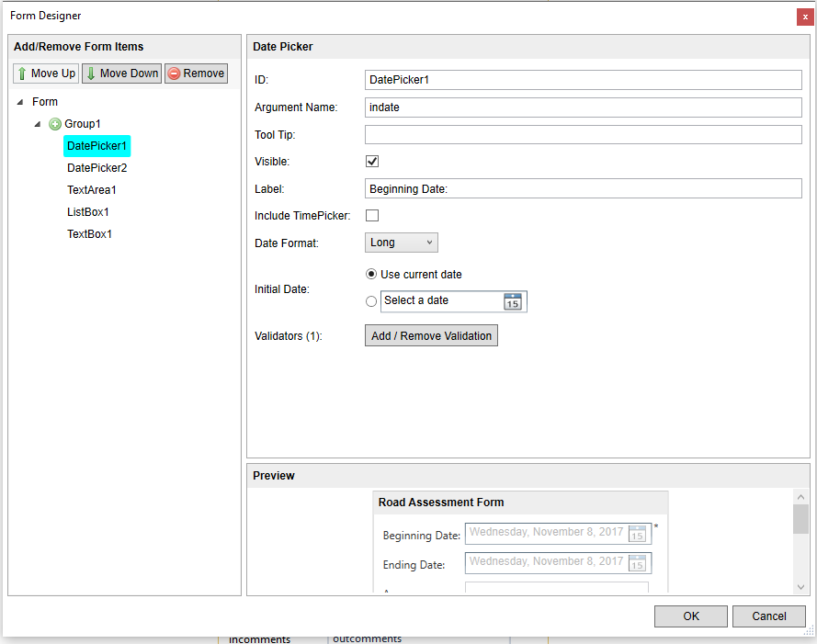Click the green Group1 plus icon
This screenshot has height=644, width=817.
55,124
